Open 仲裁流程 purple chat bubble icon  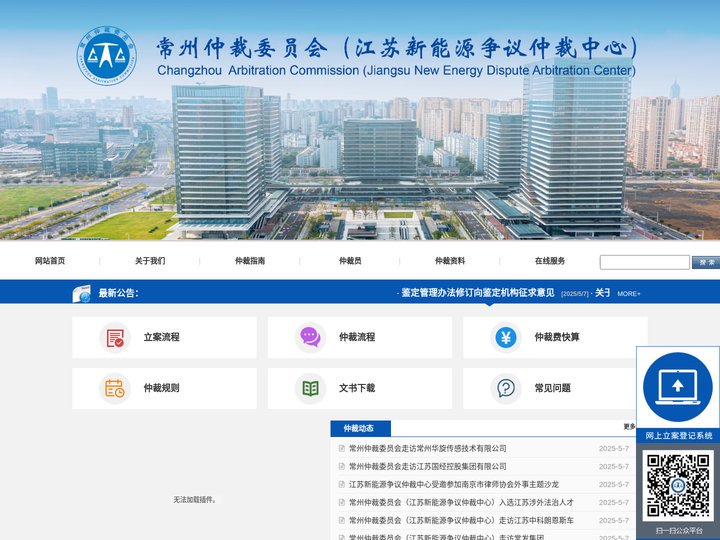click(310, 338)
